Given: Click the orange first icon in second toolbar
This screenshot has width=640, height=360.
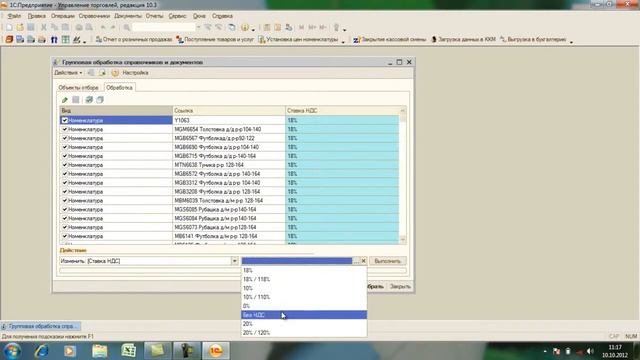Looking at the screenshot, I should (x=9, y=40).
